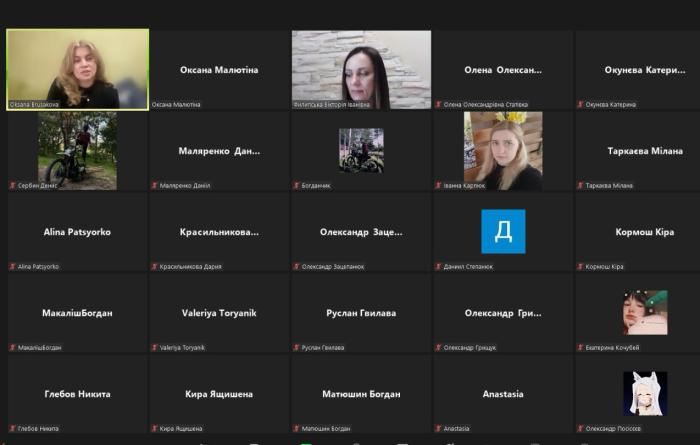Select the Кормош Кіра participant tile
The image size is (700, 445).
point(645,232)
